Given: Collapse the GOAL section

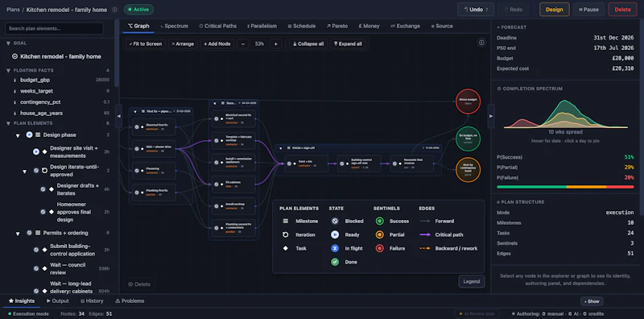Looking at the screenshot, I should pos(8,43).
